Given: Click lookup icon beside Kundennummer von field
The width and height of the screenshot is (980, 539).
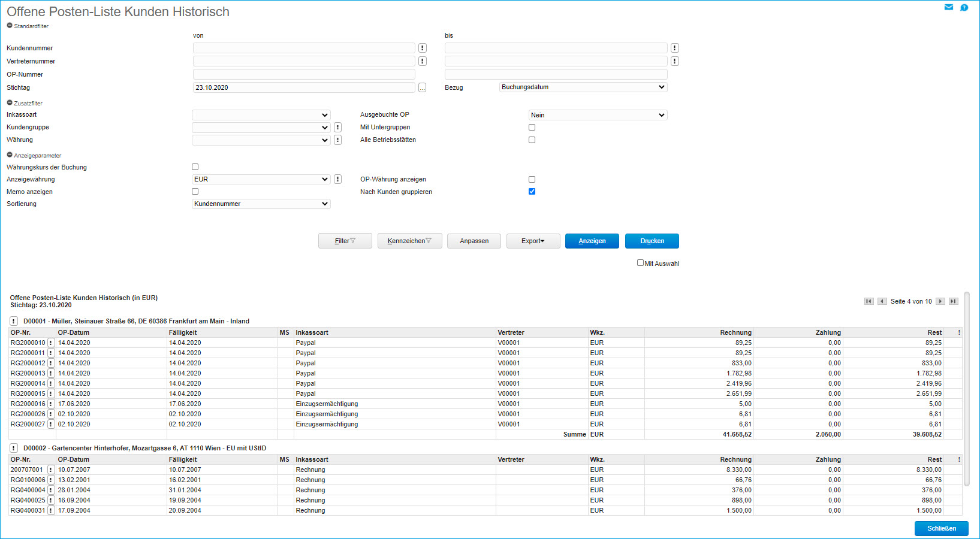Looking at the screenshot, I should pos(422,48).
